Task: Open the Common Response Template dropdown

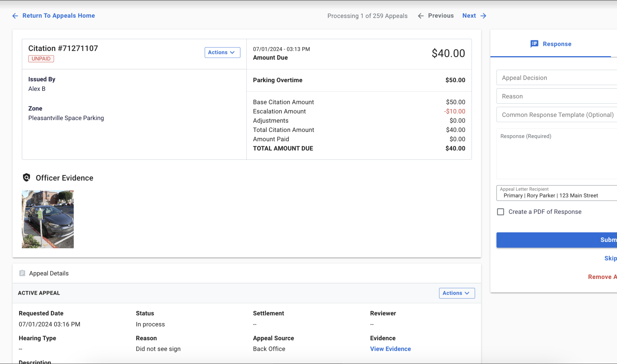Action: click(557, 115)
